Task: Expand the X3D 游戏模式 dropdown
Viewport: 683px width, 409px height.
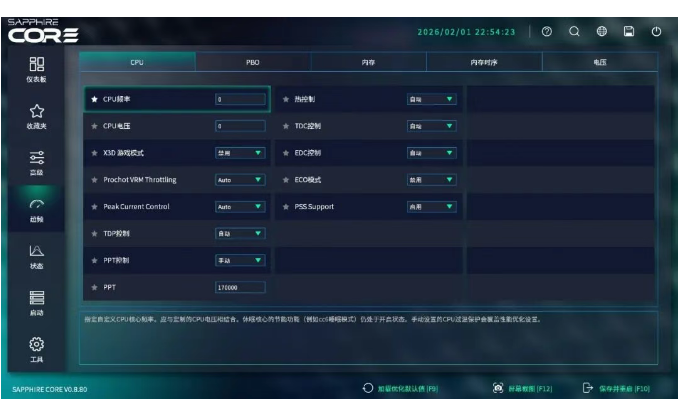Action: [240, 153]
